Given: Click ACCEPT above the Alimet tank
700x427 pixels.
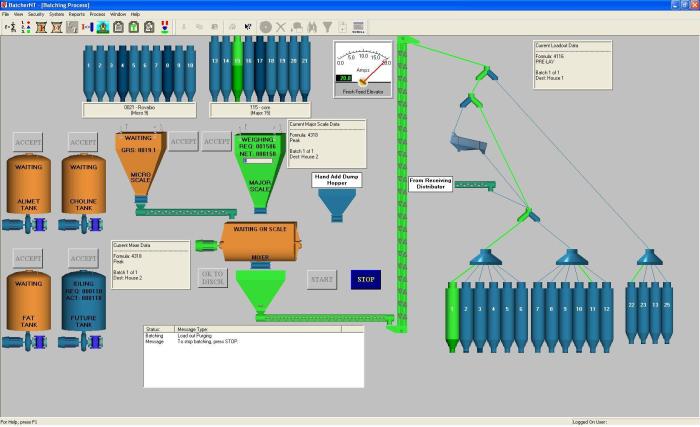Looking at the screenshot, I should click(x=28, y=142).
